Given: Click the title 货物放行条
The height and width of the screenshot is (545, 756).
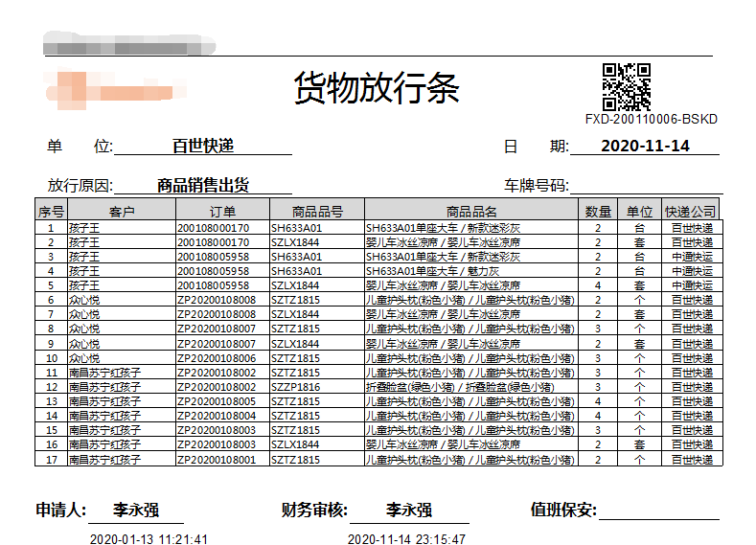Looking at the screenshot, I should (x=377, y=88).
